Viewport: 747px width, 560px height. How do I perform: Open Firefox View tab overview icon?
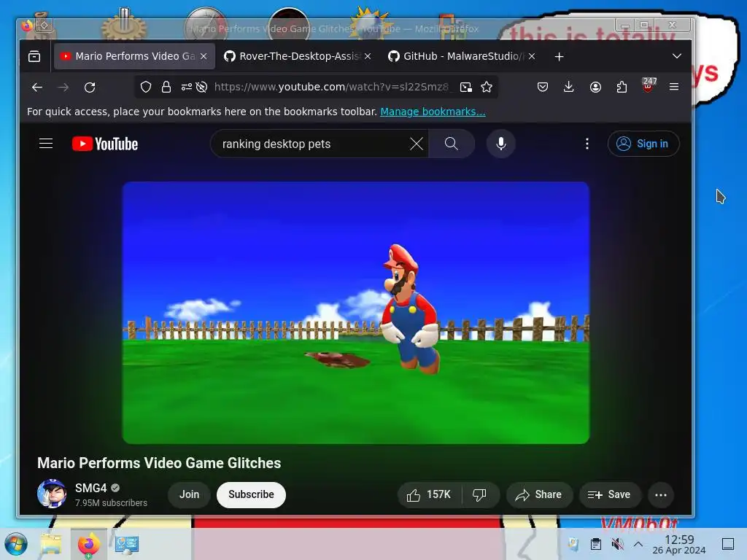[34, 56]
